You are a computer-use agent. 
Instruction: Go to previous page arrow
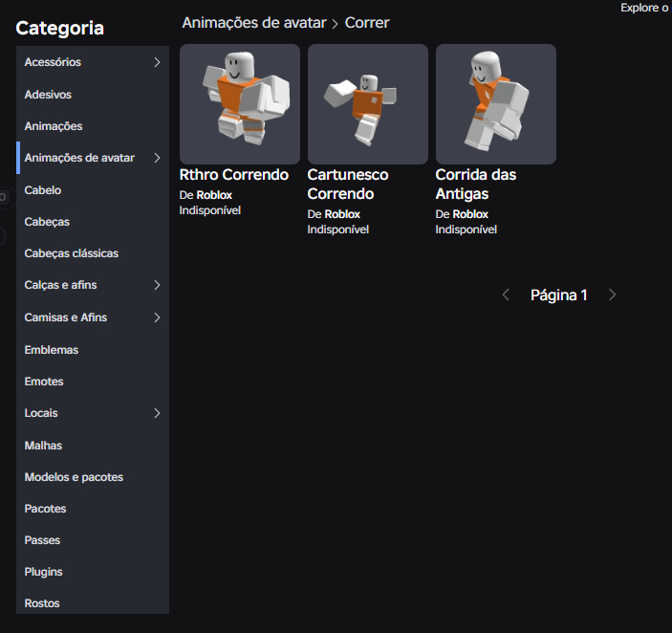tap(506, 295)
